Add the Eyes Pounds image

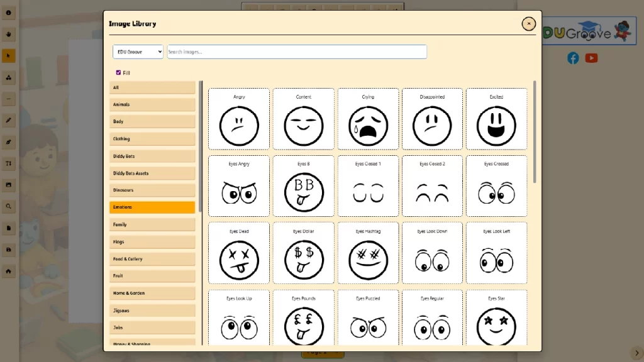pyautogui.click(x=304, y=317)
